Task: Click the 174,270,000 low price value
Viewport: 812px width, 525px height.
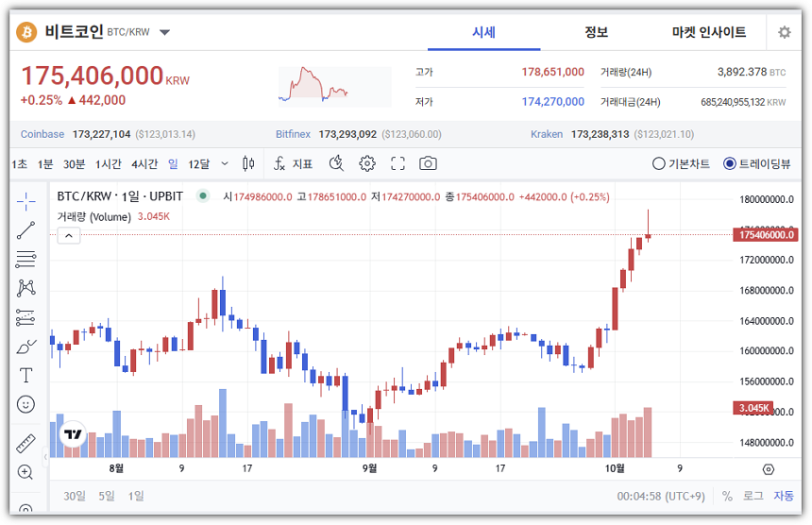Action: pos(552,101)
